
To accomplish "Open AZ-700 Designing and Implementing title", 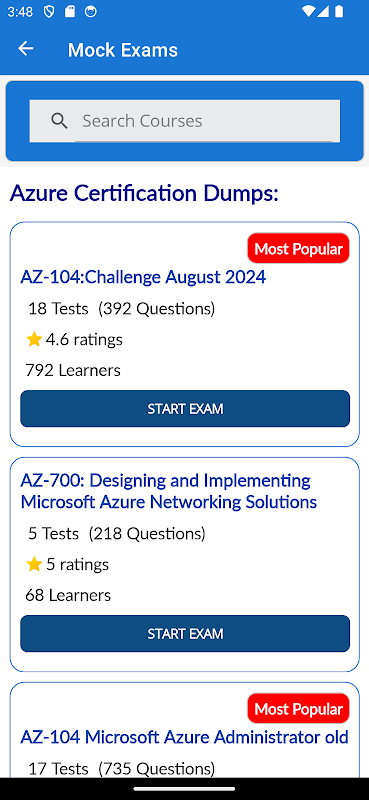I will (168, 491).
